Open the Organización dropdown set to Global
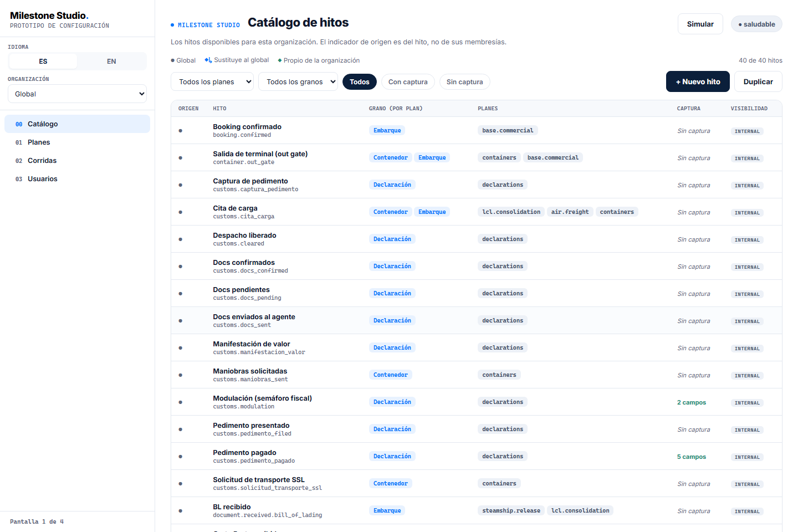798x532 pixels. point(77,94)
